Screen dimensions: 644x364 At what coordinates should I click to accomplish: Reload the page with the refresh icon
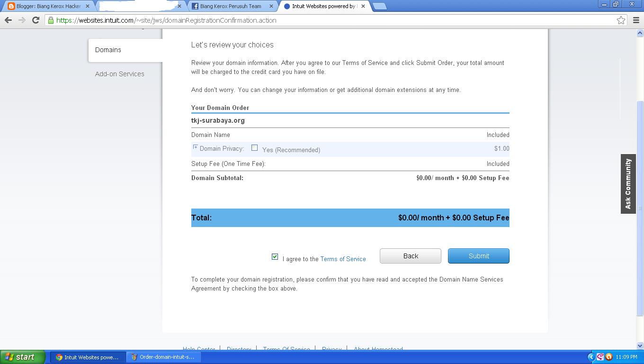pyautogui.click(x=36, y=20)
